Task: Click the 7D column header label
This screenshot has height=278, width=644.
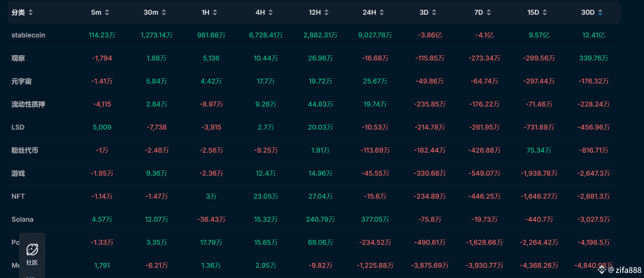Action: 479,12
